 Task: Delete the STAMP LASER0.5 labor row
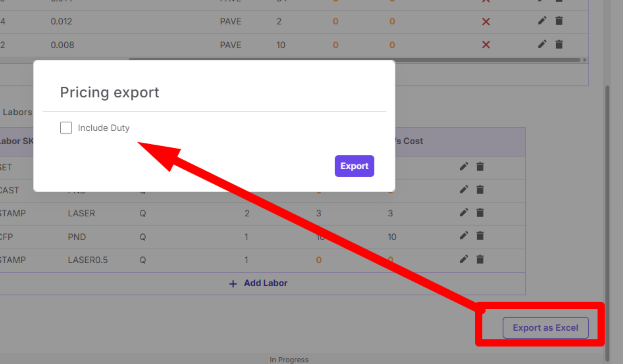tap(480, 259)
